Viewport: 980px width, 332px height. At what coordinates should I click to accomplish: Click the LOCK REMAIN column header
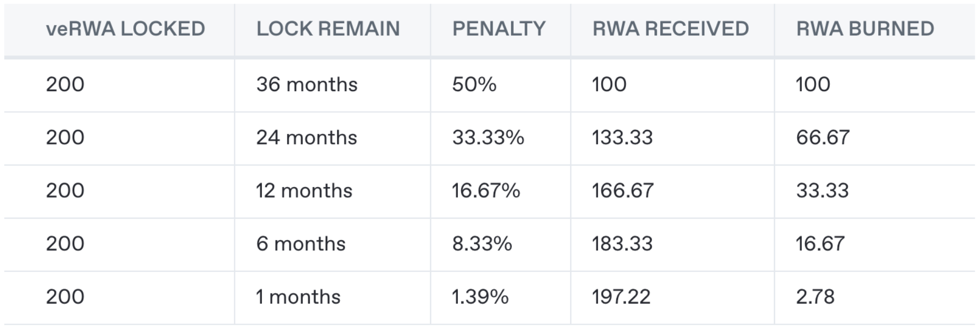point(328,29)
